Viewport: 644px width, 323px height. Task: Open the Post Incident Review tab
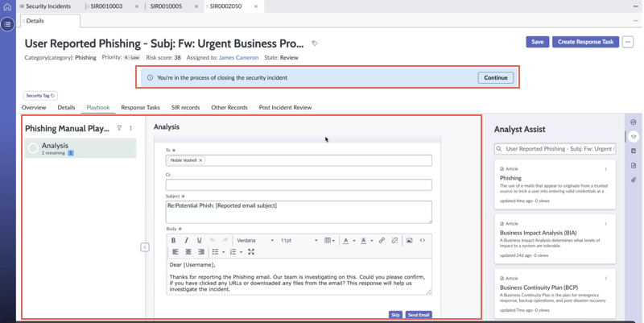(285, 107)
